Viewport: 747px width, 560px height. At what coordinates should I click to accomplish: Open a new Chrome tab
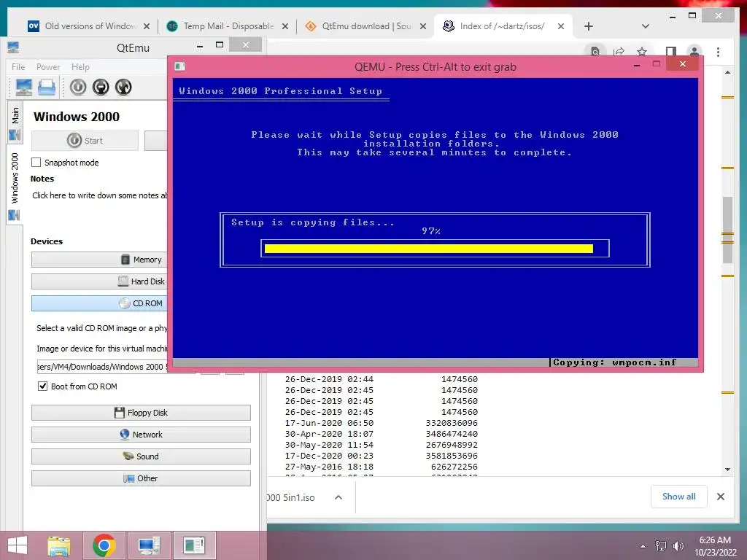(x=589, y=26)
